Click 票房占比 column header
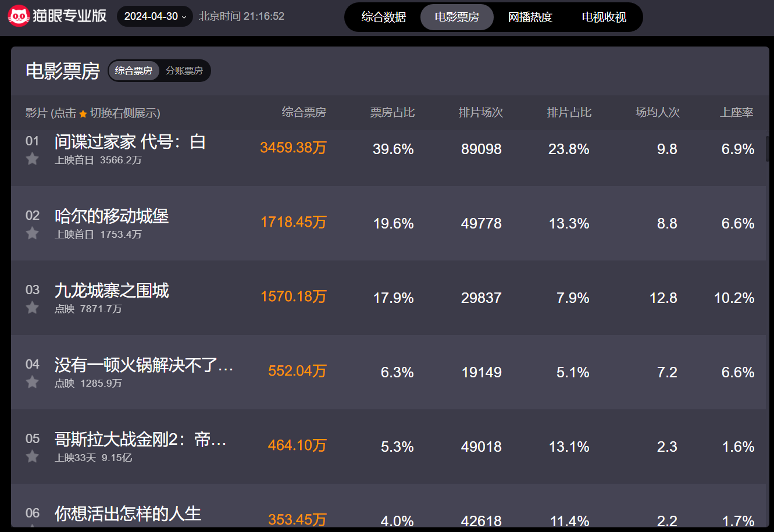 tap(393, 112)
